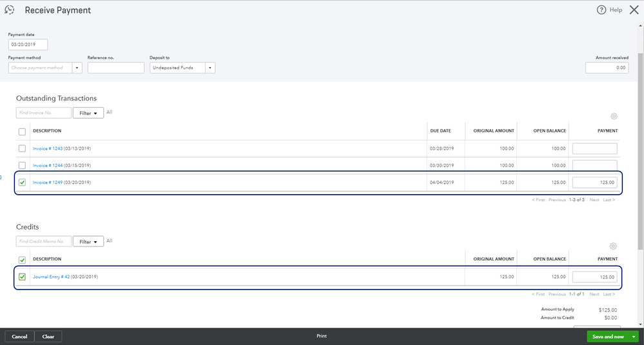The image size is (644, 345).
Task: Focus the Payment date field
Action: pos(28,44)
